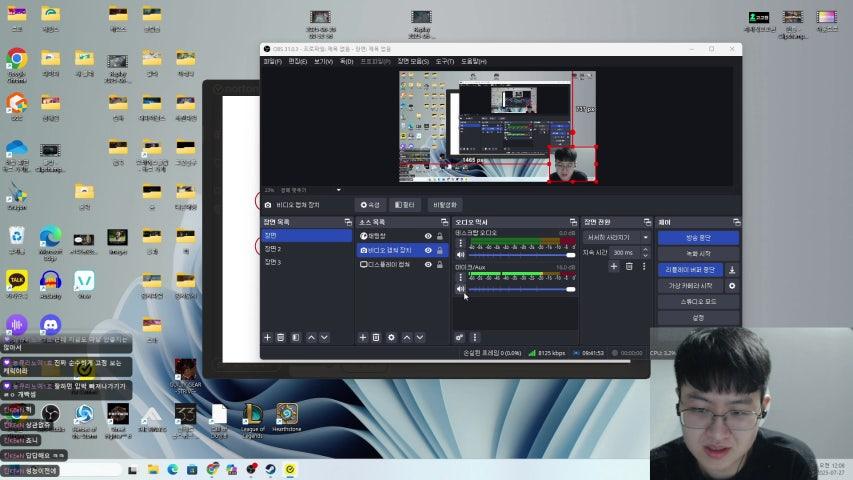Pop out the controls dock
This screenshot has height=480, width=853.
click(x=736, y=222)
